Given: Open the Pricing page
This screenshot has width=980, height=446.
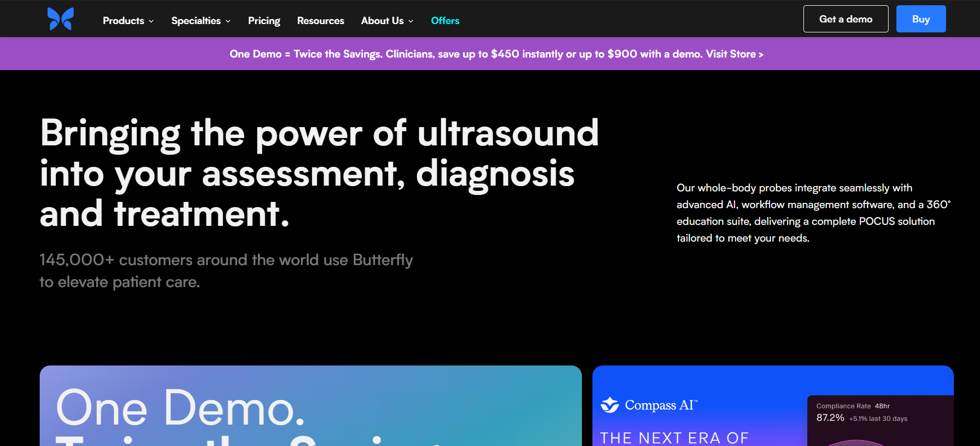Looking at the screenshot, I should [264, 20].
